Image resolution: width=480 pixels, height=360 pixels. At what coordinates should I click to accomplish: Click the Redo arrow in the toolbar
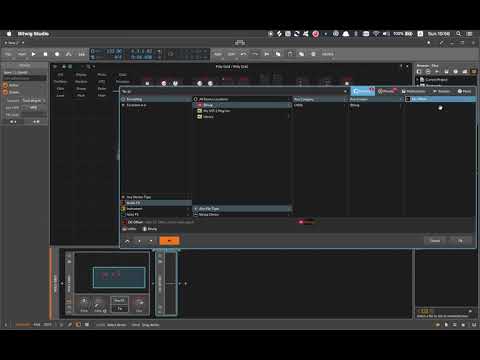[x=255, y=54]
